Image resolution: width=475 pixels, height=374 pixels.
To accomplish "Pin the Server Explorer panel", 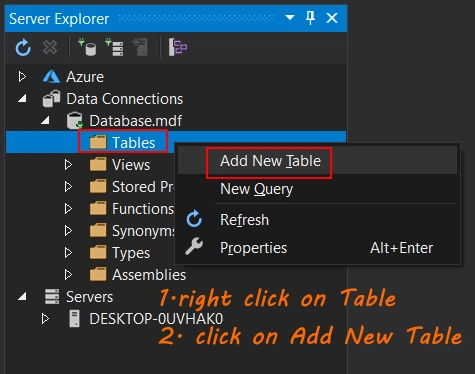I will [310, 18].
